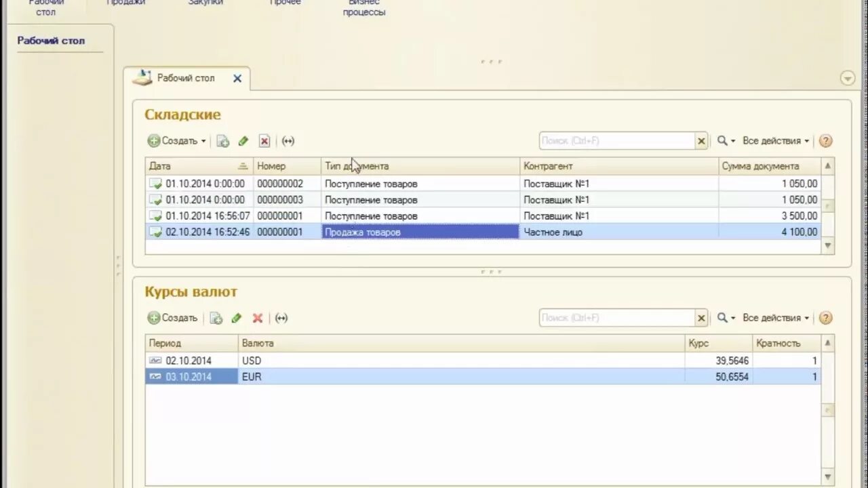Mark for deletion icon in Складские toolbar

[x=264, y=141]
